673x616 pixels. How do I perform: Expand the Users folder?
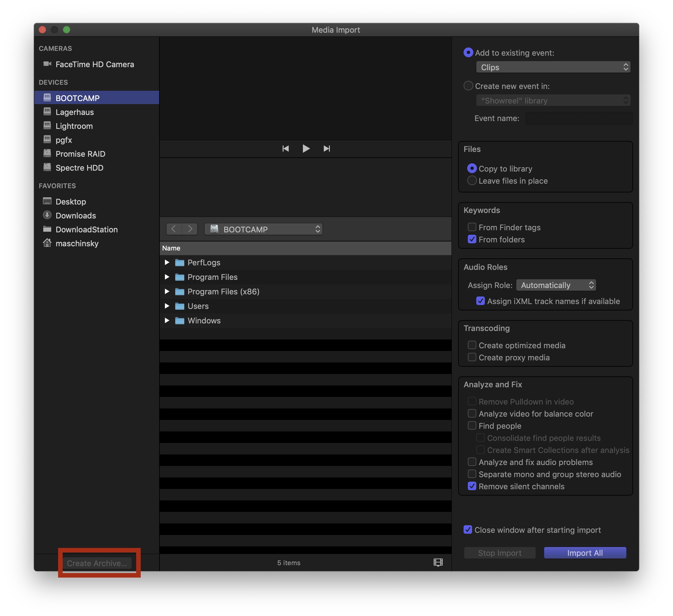tap(167, 306)
